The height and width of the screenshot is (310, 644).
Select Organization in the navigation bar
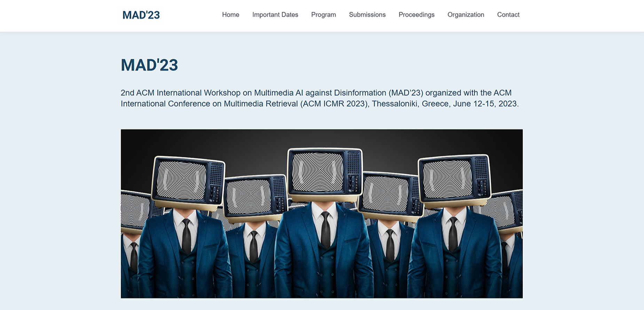point(466,15)
